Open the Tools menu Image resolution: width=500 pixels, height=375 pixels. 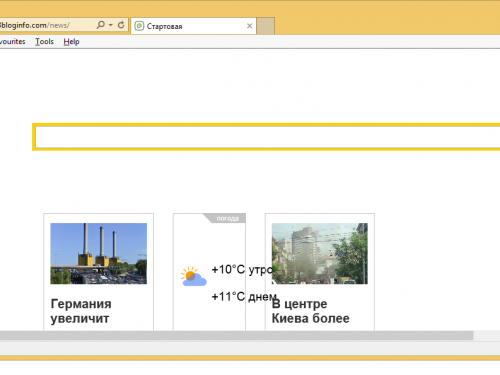point(44,42)
